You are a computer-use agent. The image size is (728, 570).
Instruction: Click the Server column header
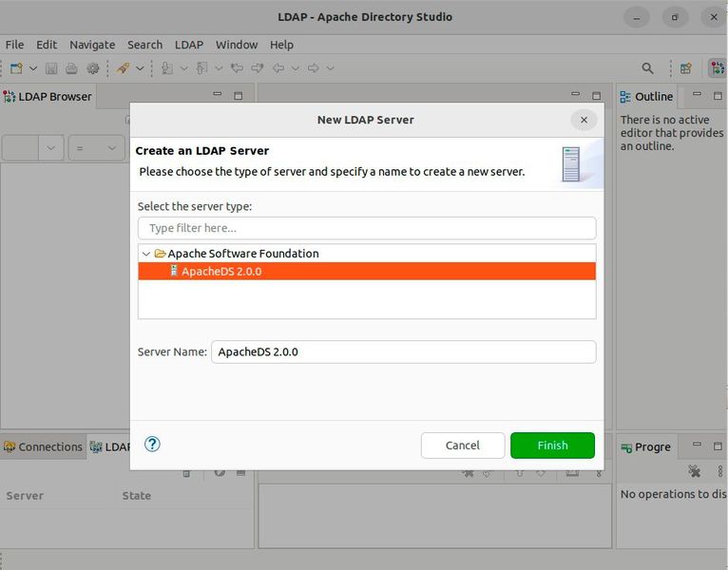coord(25,496)
